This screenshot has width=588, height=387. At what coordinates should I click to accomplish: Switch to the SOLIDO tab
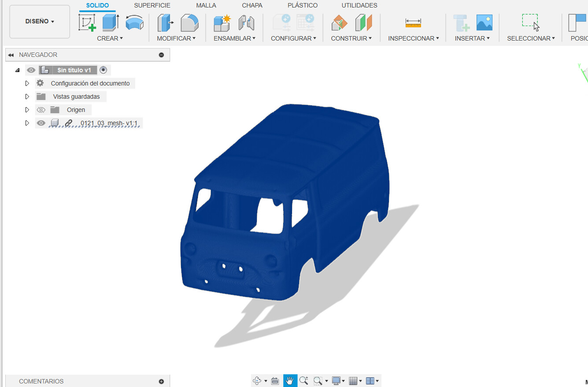pos(98,5)
